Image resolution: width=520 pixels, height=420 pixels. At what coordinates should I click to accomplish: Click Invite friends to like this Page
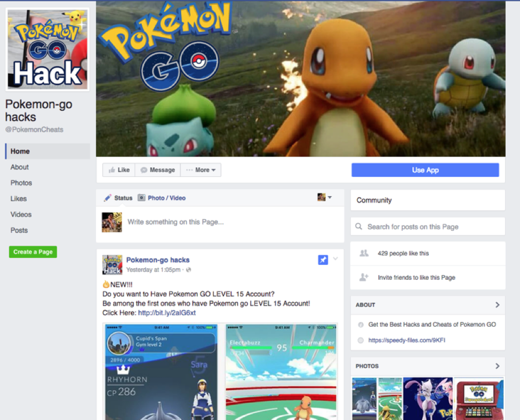[x=417, y=278]
